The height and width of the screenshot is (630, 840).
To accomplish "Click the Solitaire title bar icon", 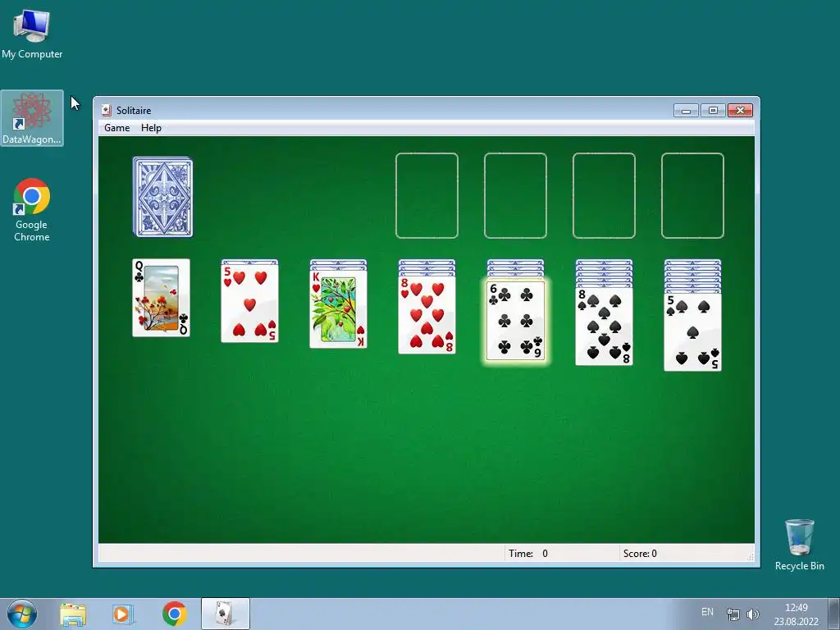I will [106, 111].
